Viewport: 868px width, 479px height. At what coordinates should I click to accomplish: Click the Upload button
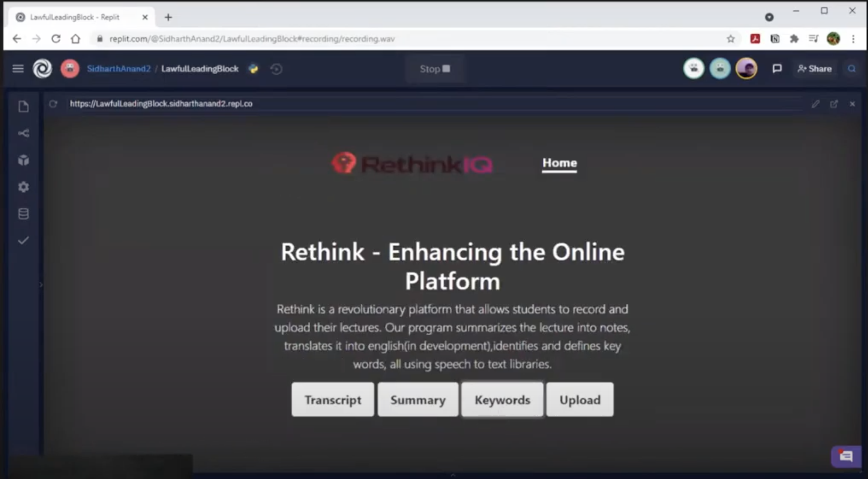point(580,400)
